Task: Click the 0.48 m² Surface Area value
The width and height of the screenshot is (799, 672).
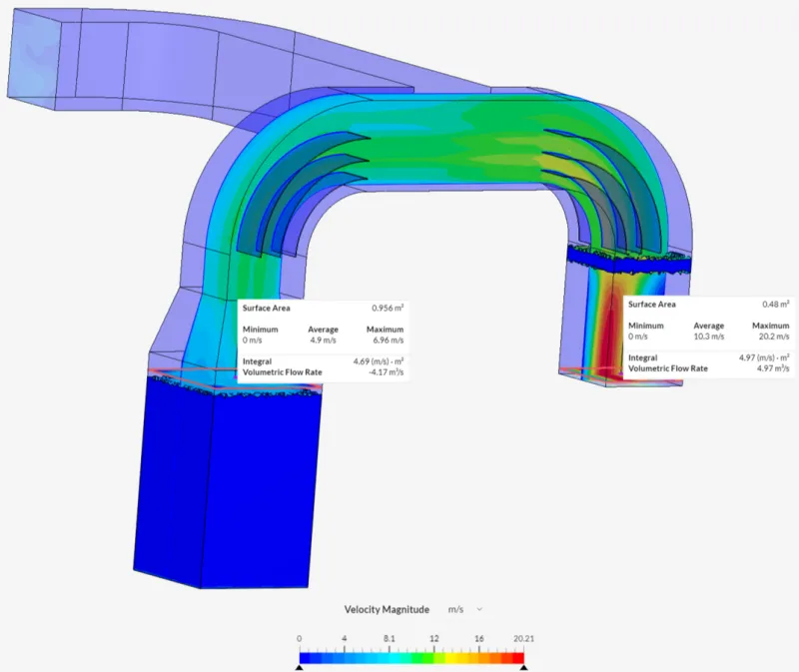Action: pyautogui.click(x=776, y=304)
